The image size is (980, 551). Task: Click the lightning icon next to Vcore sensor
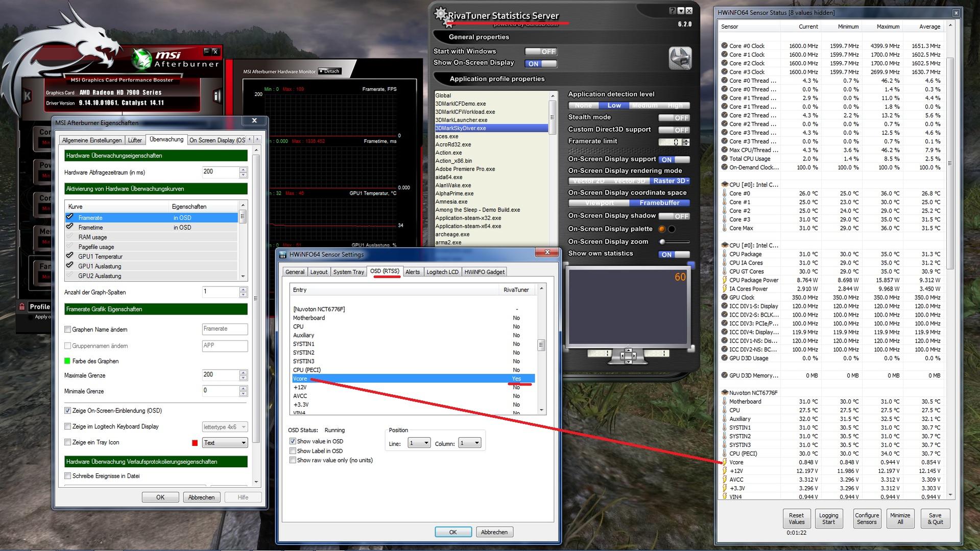click(x=724, y=462)
